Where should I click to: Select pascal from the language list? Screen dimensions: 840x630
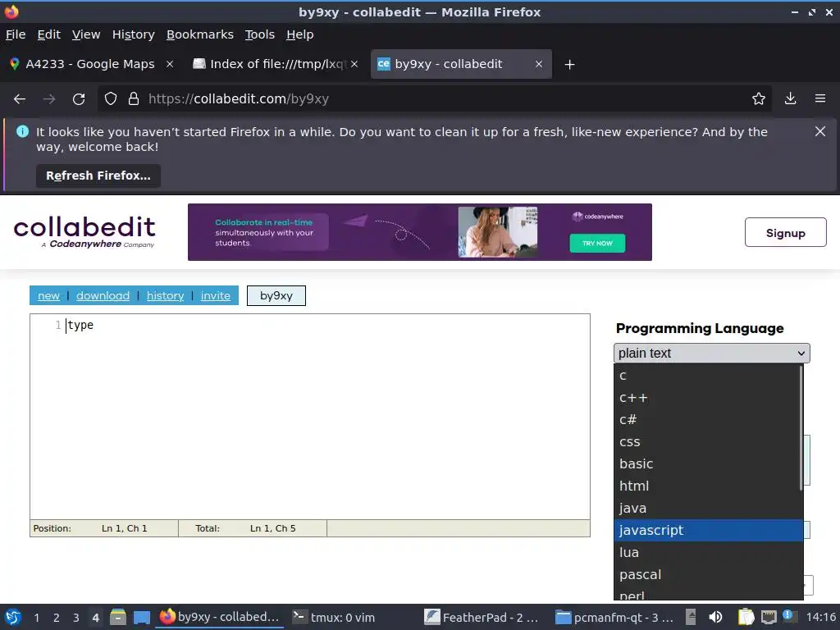pos(707,575)
